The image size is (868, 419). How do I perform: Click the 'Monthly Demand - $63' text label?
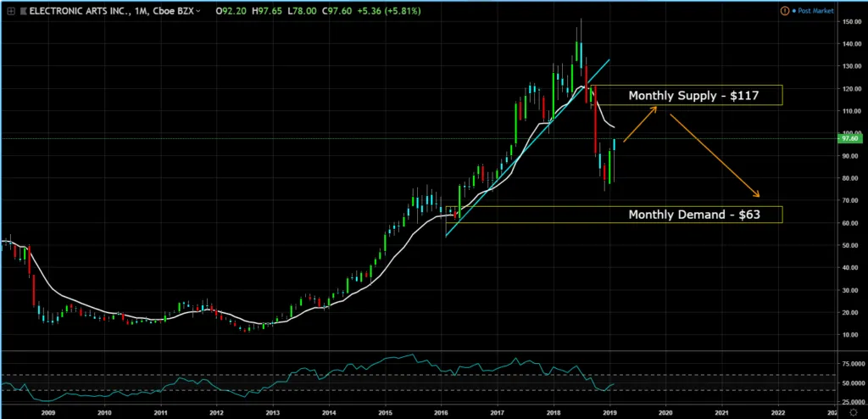[694, 215]
